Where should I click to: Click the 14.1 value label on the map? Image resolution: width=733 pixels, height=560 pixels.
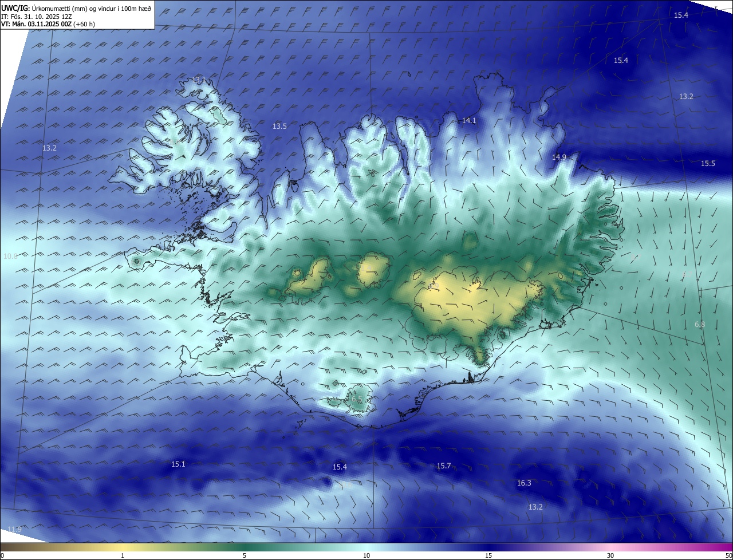(469, 121)
